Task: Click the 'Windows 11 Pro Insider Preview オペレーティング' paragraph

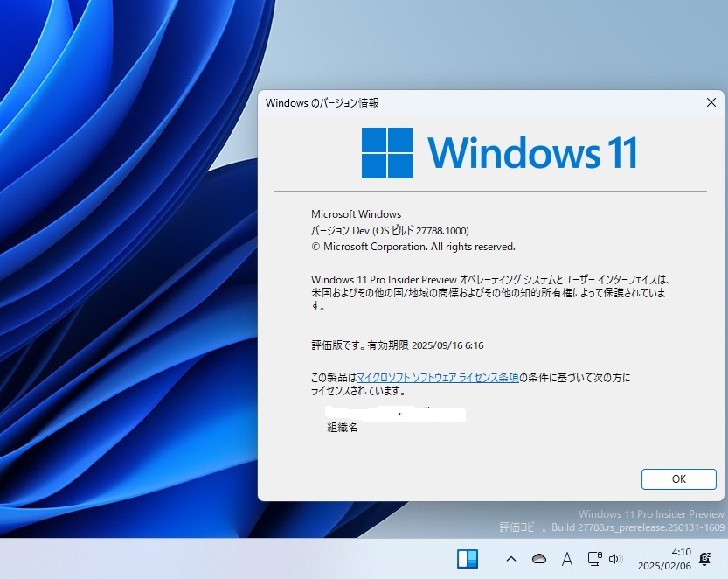Action: tap(490, 293)
